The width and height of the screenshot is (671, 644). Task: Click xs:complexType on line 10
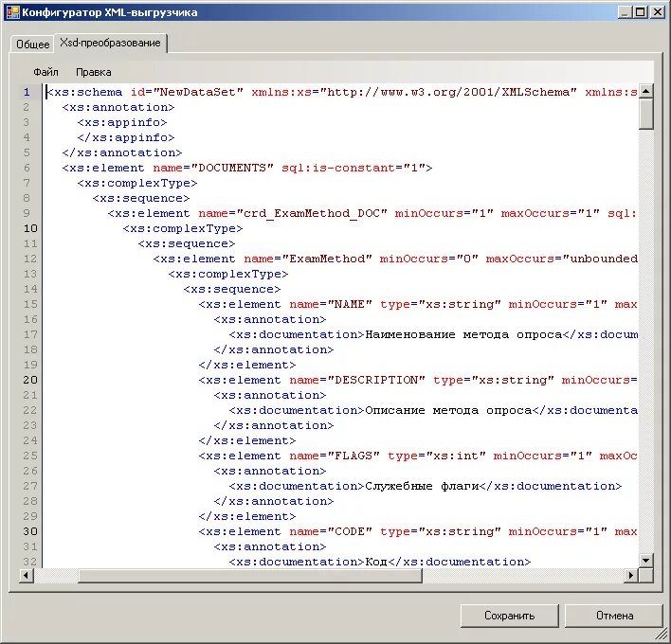183,228
